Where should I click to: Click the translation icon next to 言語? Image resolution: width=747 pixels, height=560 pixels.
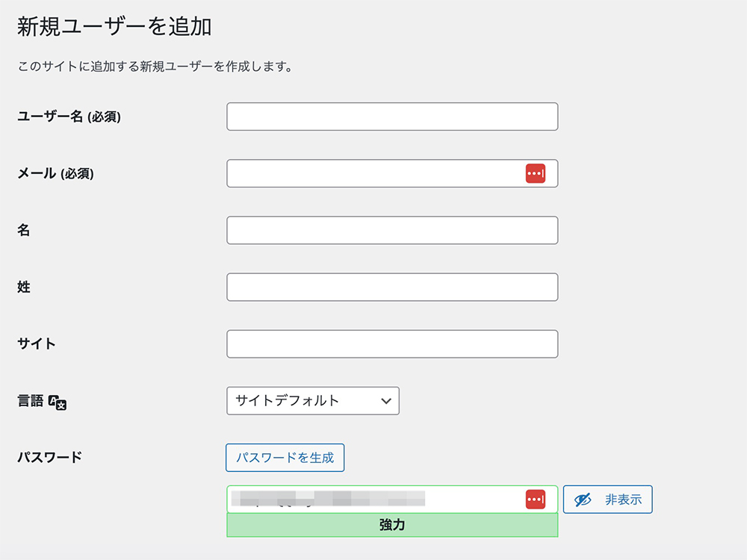(x=58, y=402)
